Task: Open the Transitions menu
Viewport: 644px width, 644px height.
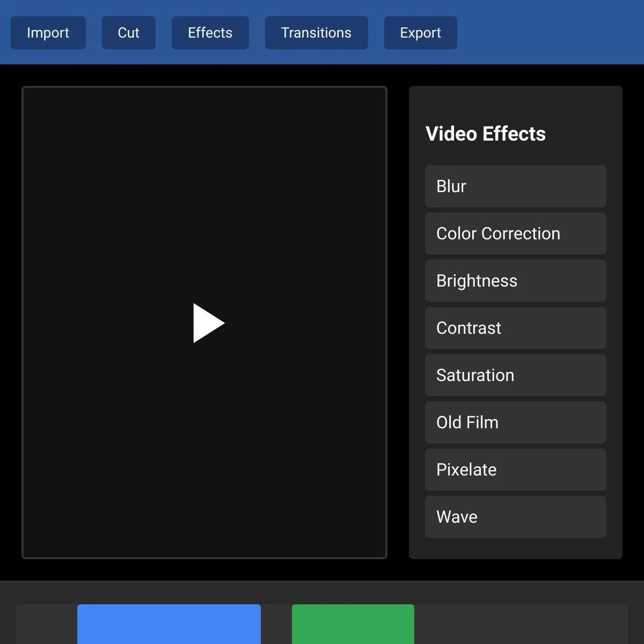Action: pos(316,33)
